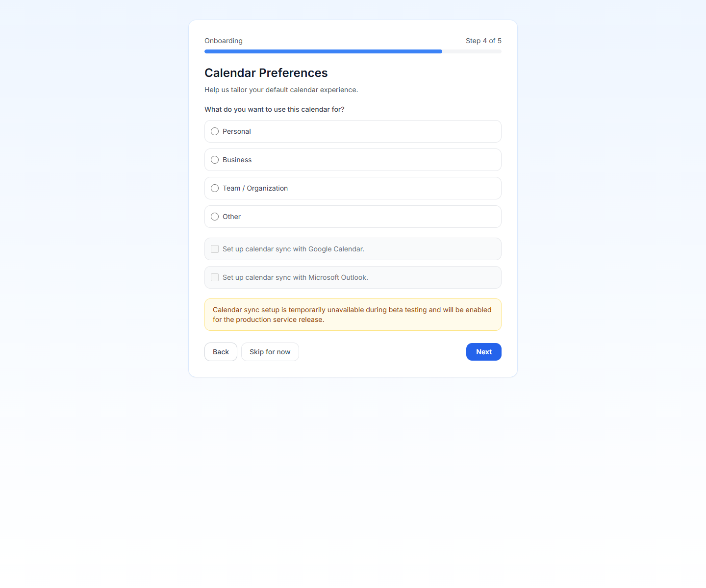Click the Google Calendar sync row
Image resolution: width=706 pixels, height=588 pixels.
(x=353, y=249)
